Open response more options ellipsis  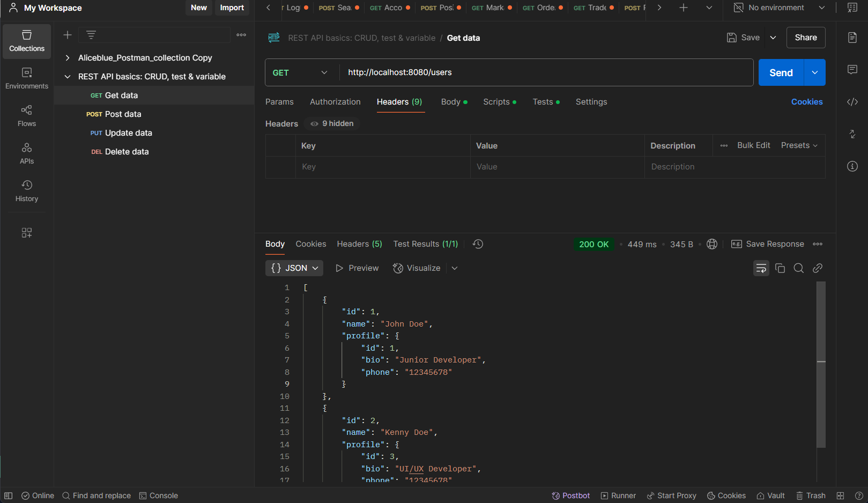pyautogui.click(x=818, y=244)
